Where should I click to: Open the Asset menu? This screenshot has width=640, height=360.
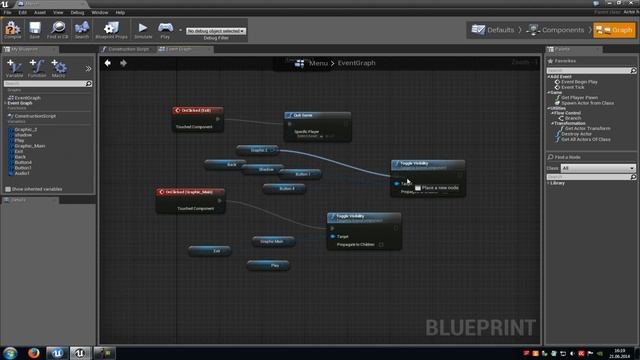(40, 13)
